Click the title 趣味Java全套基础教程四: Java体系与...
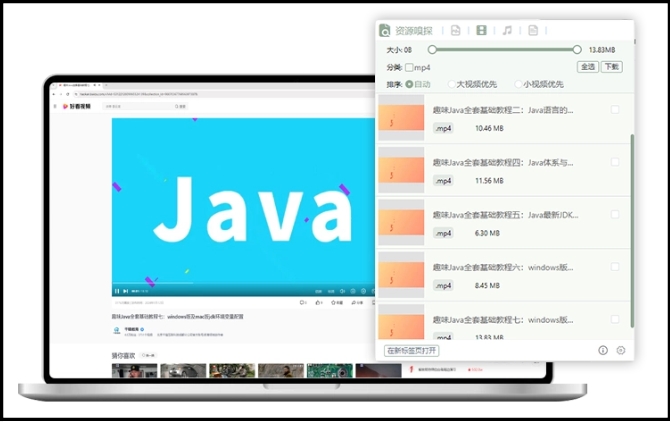The width and height of the screenshot is (670, 422). [503, 163]
